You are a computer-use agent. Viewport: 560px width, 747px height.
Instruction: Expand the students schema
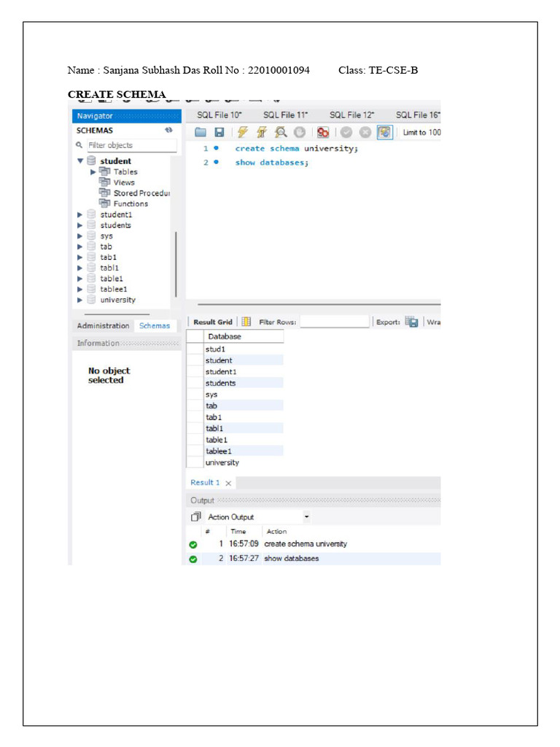coord(80,225)
